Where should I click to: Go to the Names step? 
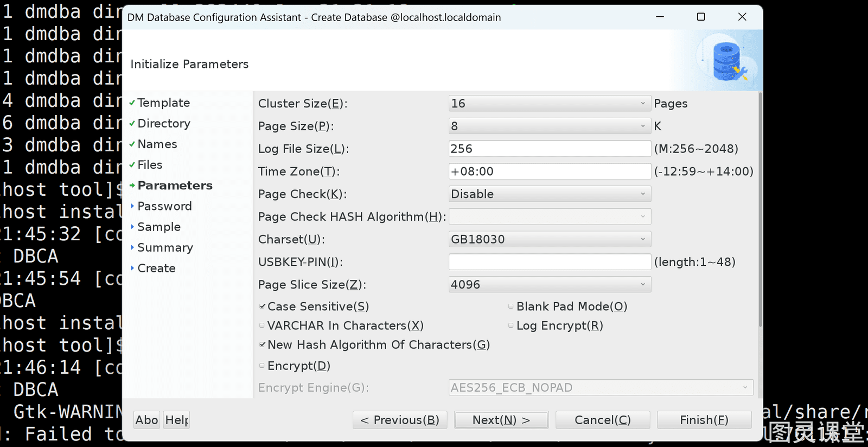point(157,144)
